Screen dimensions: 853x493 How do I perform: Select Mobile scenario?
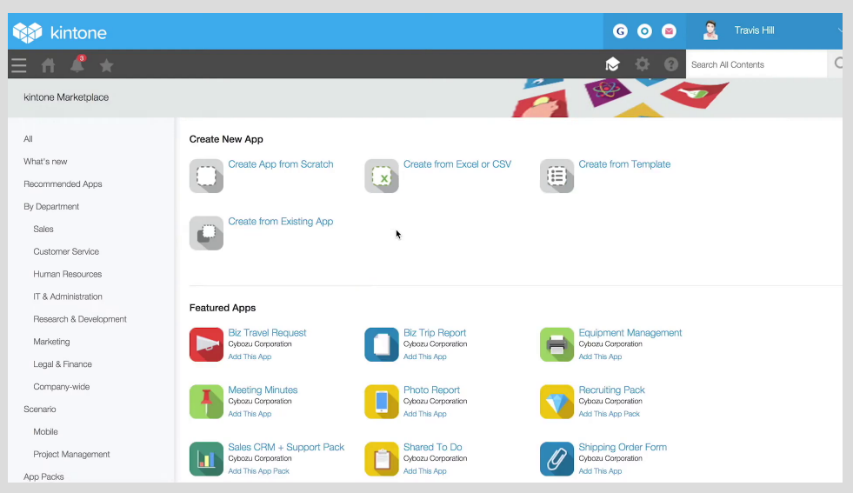46,432
